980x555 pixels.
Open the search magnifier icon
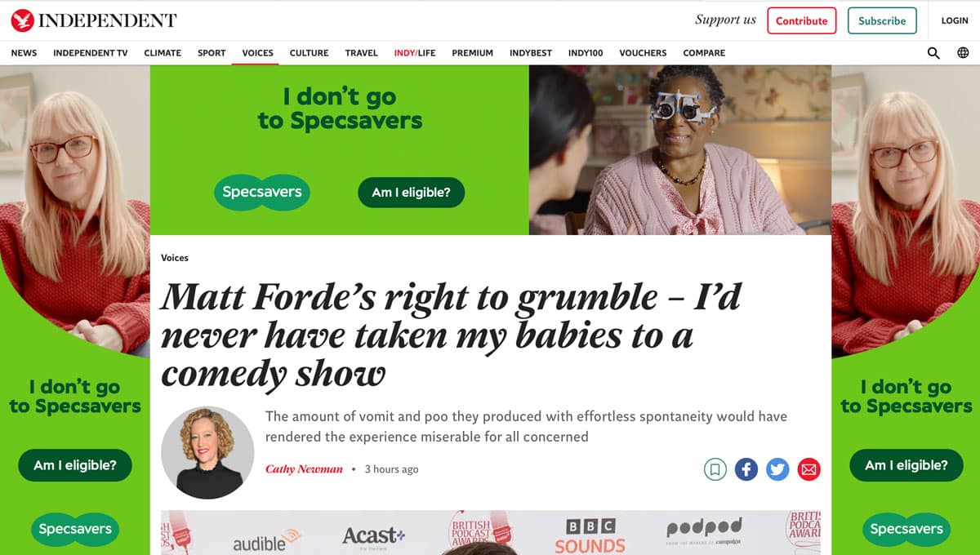933,53
